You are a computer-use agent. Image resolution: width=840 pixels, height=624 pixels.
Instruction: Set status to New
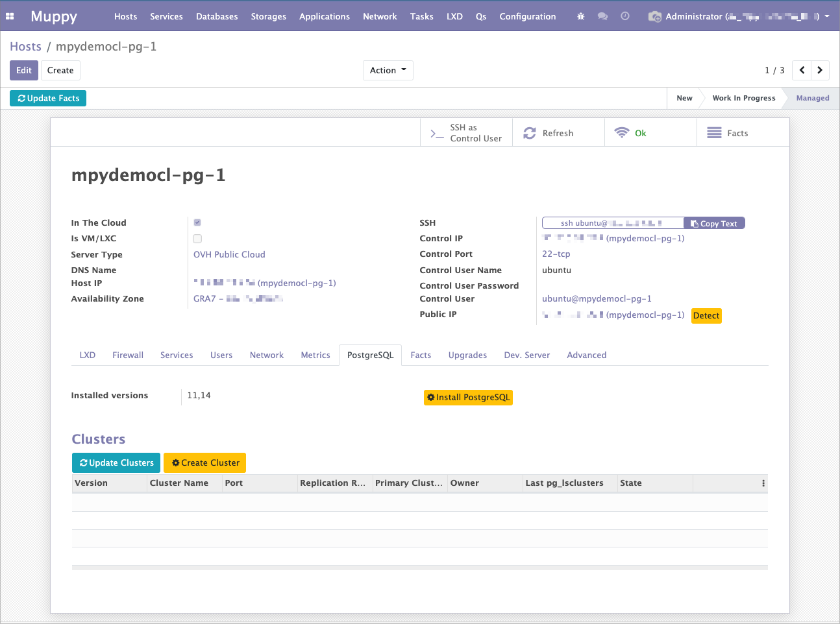pos(684,98)
